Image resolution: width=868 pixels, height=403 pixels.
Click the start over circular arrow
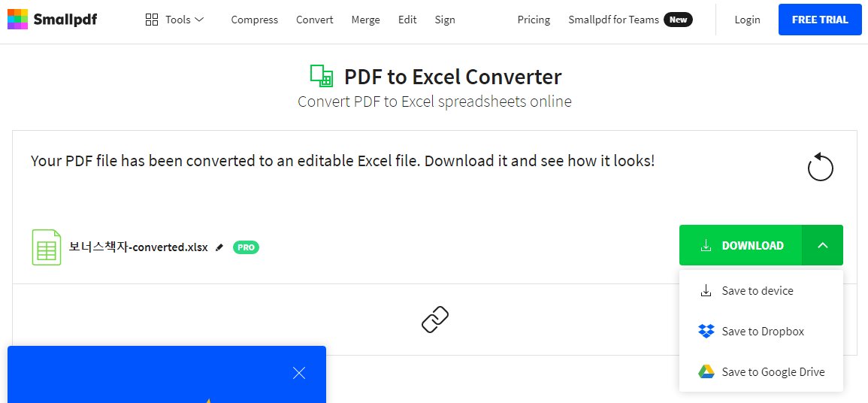[821, 167]
